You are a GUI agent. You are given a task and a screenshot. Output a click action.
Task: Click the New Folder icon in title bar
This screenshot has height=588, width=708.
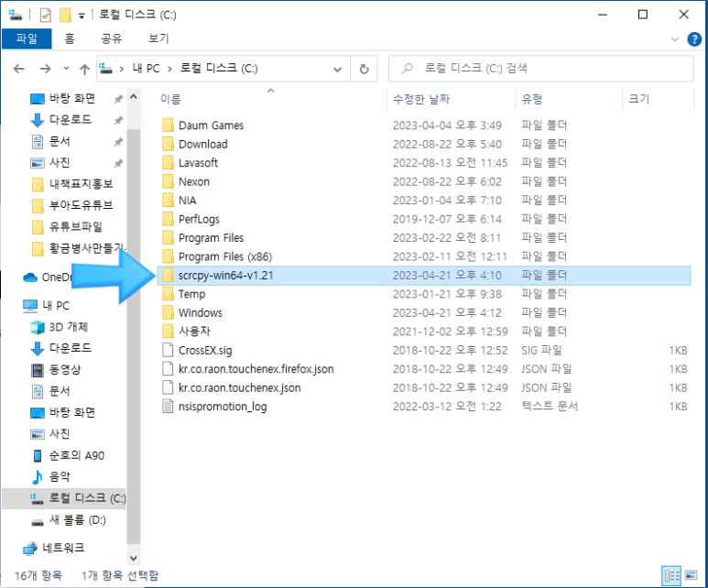(x=65, y=15)
